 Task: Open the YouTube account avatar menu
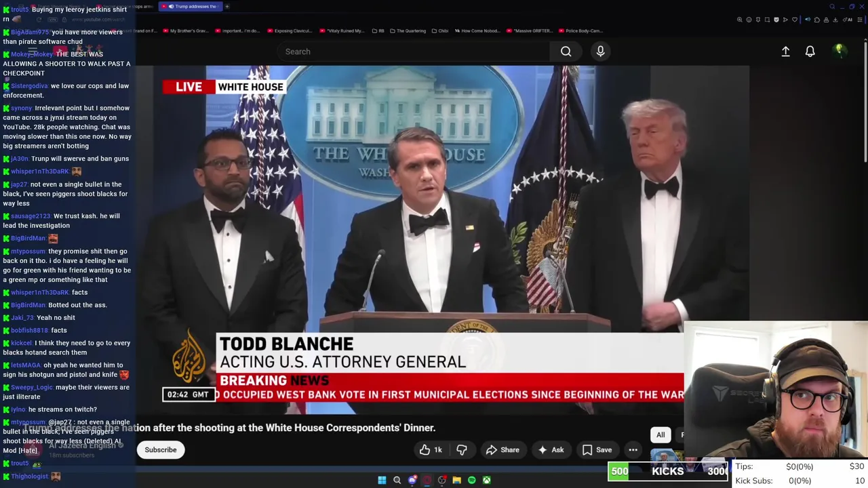tap(839, 51)
